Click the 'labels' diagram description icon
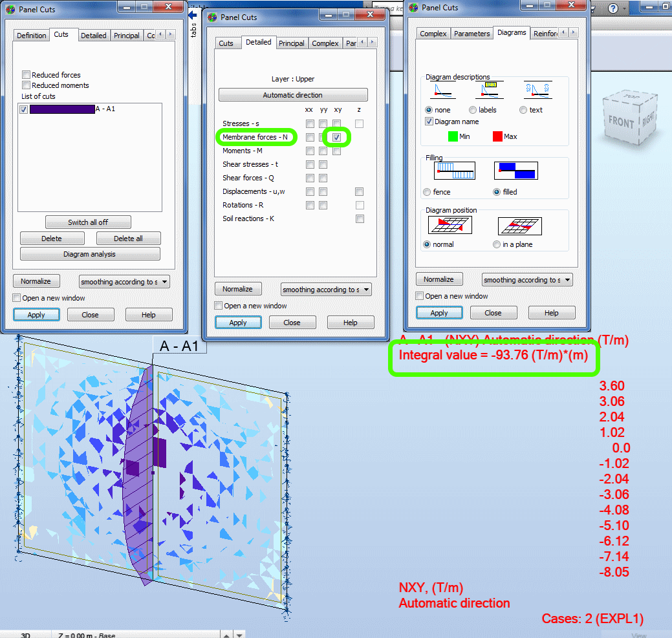The height and width of the screenshot is (638, 672). [x=489, y=90]
